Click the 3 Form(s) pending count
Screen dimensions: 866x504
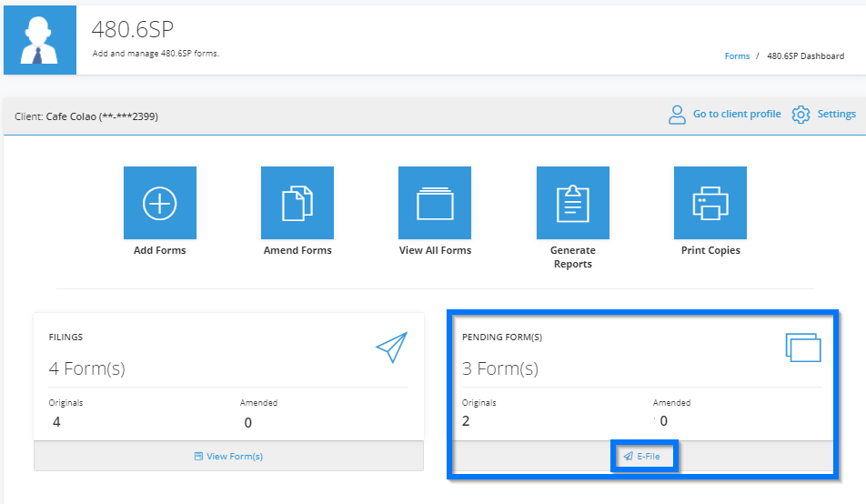(x=499, y=368)
